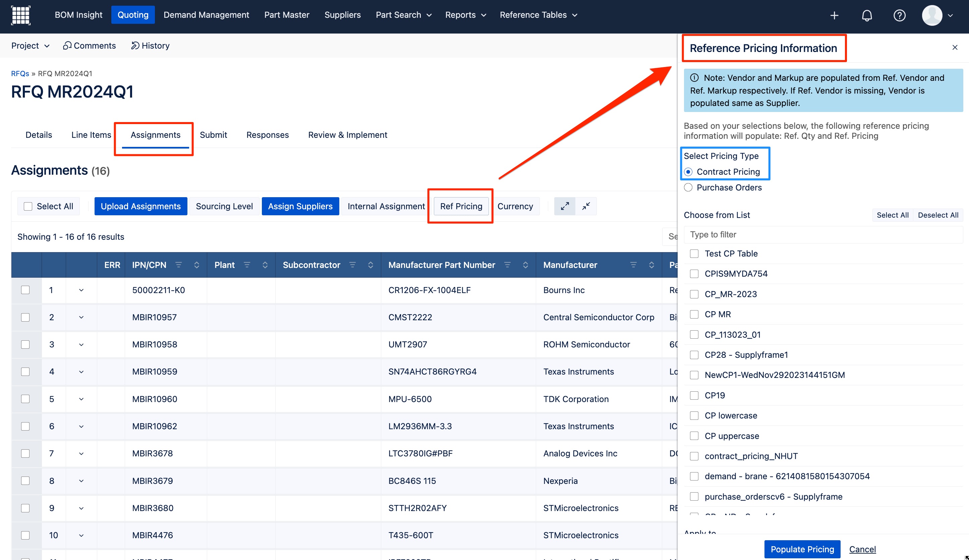The width and height of the screenshot is (969, 560).
Task: Select the Contract Pricing radio button
Action: [688, 172]
